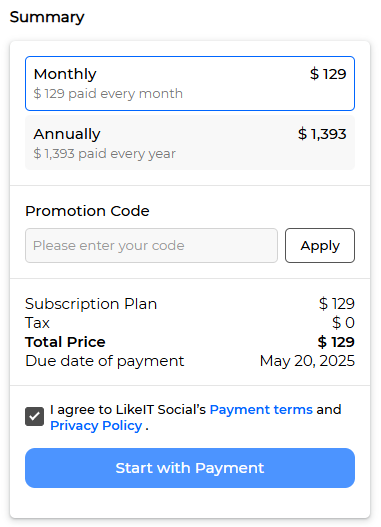Apply the promotion code
This screenshot has height=527, width=381.
[320, 245]
